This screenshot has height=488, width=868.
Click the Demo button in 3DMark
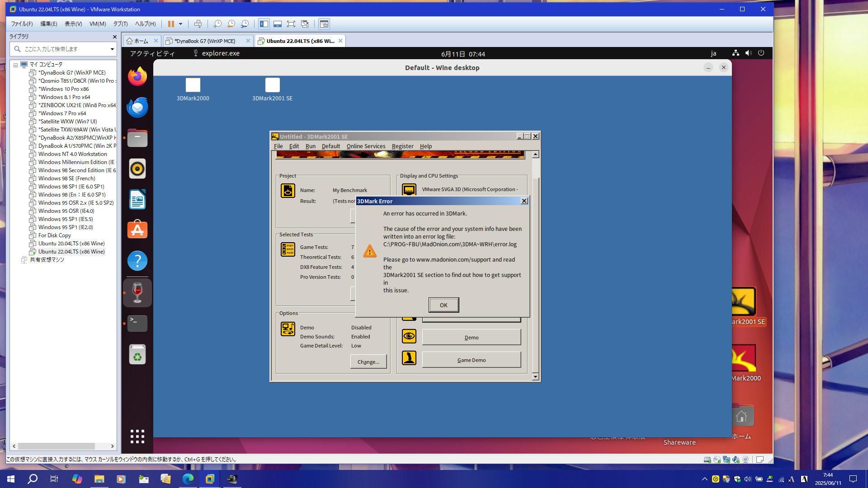[x=471, y=337]
